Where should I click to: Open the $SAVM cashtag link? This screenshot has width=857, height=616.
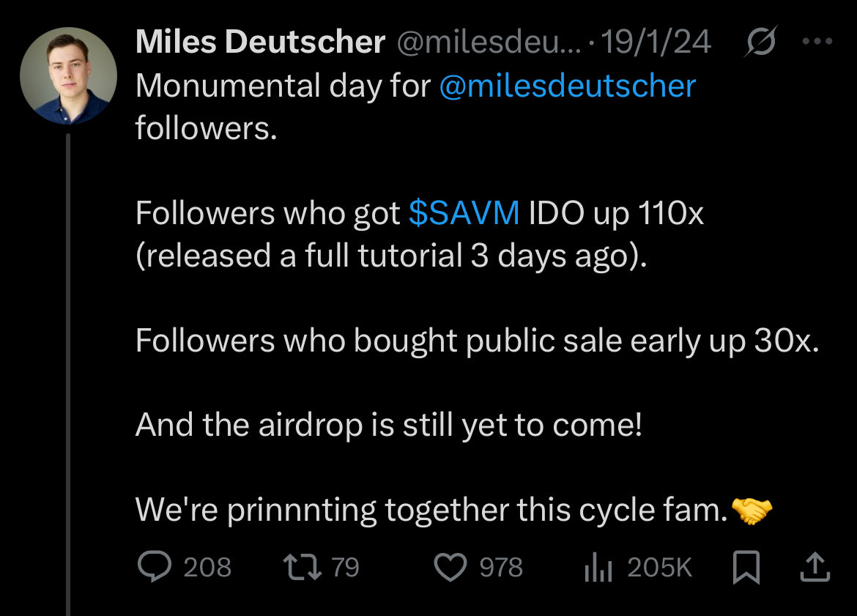pyautogui.click(x=464, y=213)
